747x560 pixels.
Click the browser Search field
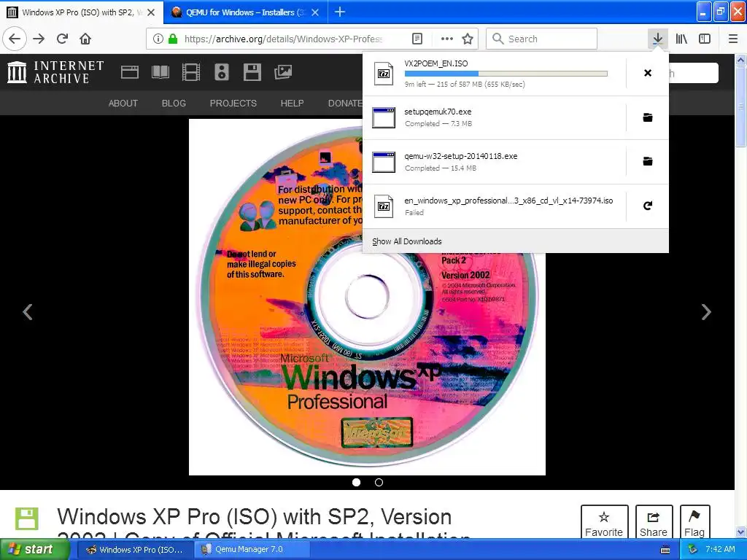click(x=542, y=39)
